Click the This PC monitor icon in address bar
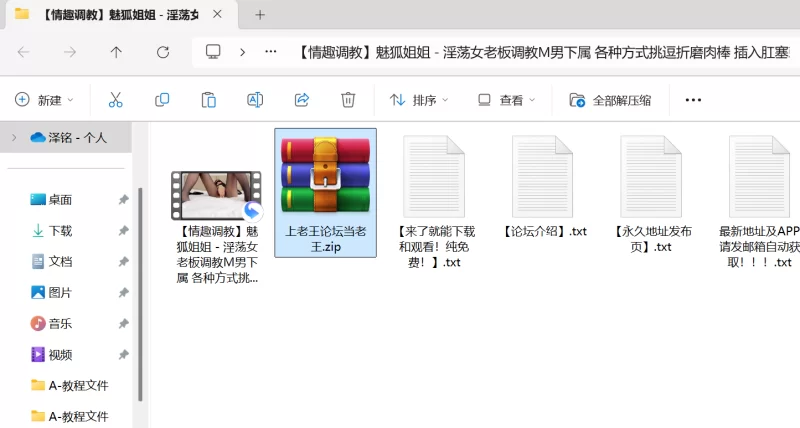Viewport: 800px width, 428px height. tap(213, 52)
